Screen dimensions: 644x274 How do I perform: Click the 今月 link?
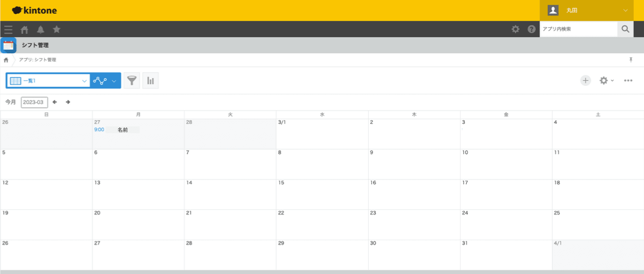tap(10, 102)
